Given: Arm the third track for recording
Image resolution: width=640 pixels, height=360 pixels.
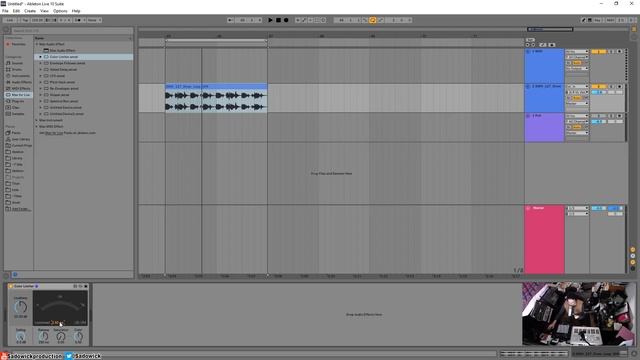Looking at the screenshot, I should point(620,116).
